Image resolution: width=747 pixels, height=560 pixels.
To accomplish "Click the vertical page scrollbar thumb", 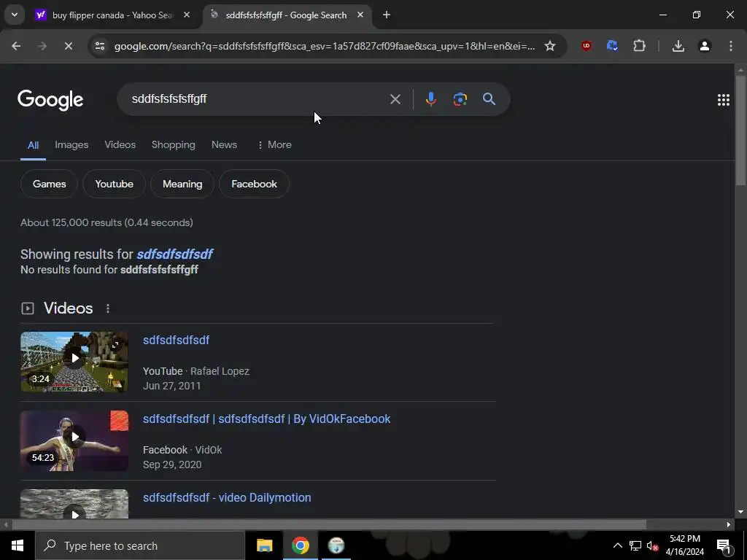I will [740, 130].
